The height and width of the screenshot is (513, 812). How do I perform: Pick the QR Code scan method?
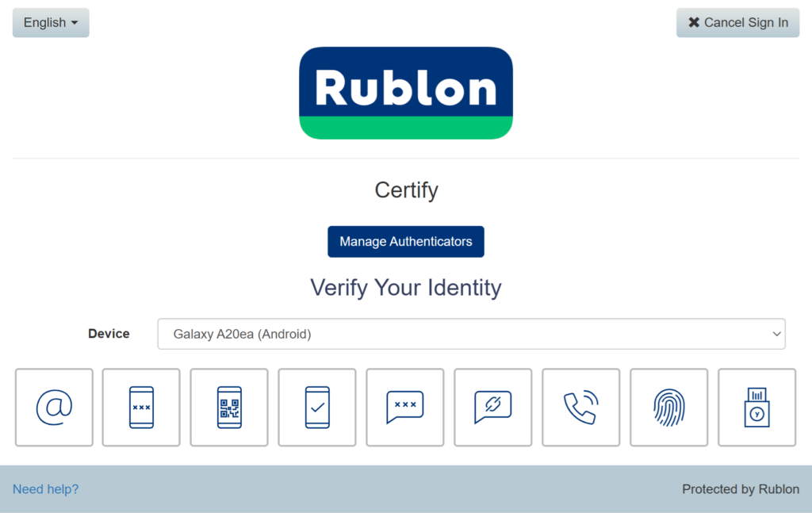tap(229, 408)
